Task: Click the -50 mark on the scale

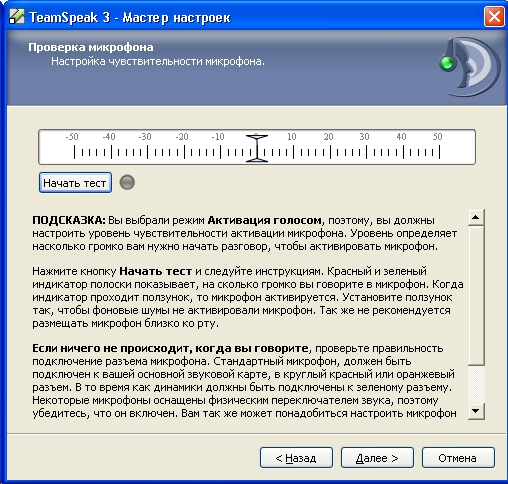Action: (x=72, y=137)
